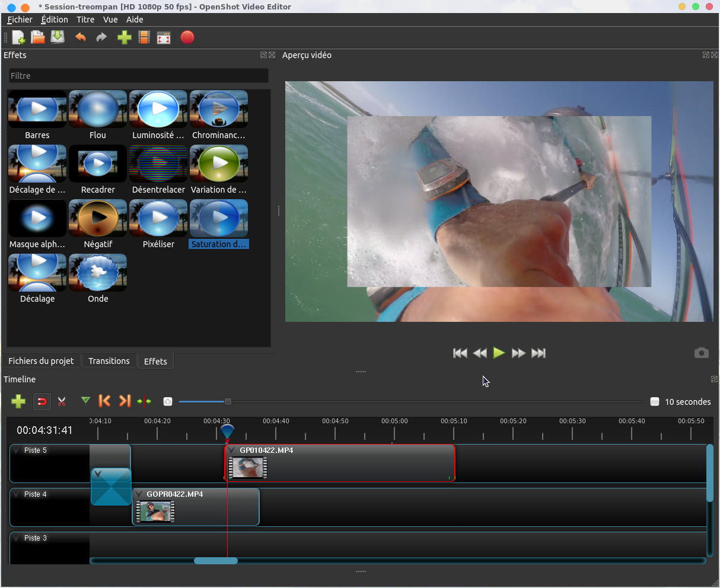Expand the Piste 5 track menu
The image size is (720, 588).
pyautogui.click(x=17, y=450)
